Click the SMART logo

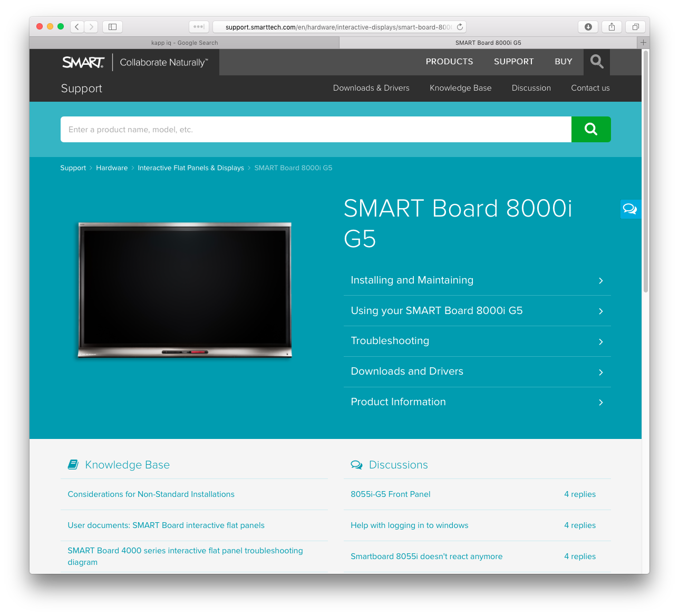tap(83, 62)
